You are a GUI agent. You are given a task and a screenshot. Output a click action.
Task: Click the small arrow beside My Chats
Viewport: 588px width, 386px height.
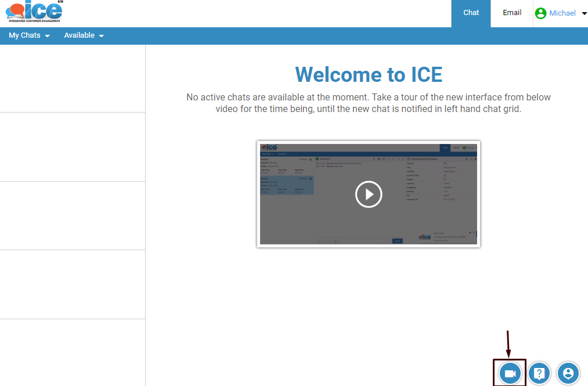point(48,36)
